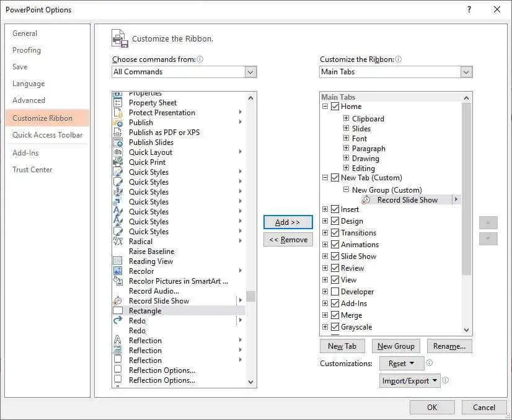Screen dimensions: 512x420
Task: Select the Raise Baseline command
Action: tap(151, 252)
